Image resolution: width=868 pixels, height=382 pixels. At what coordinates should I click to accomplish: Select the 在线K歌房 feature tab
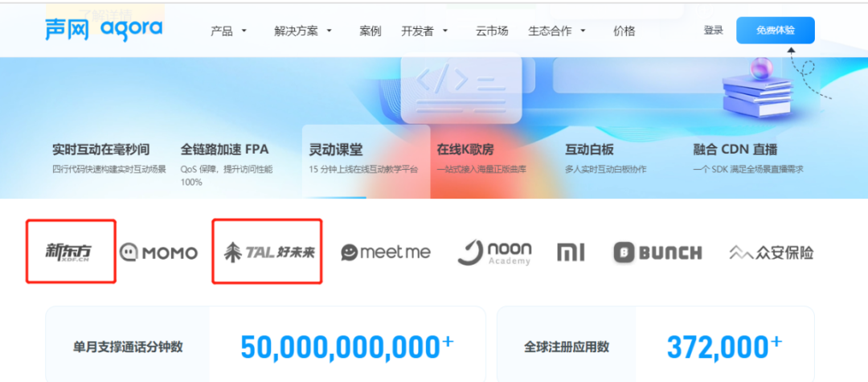(x=494, y=161)
